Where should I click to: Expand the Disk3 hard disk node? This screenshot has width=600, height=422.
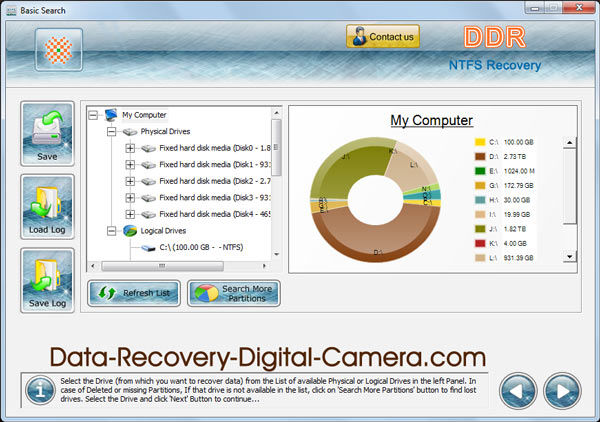130,198
